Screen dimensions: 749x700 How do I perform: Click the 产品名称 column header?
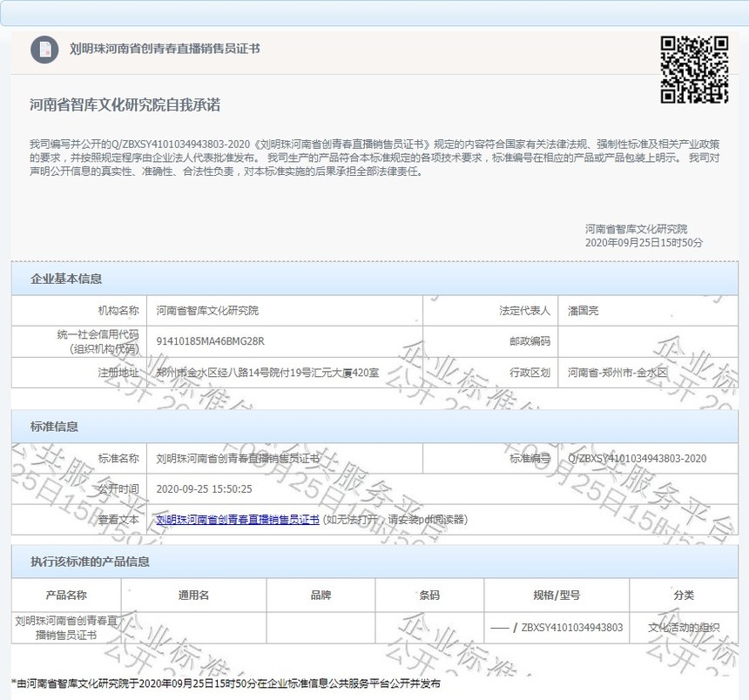[66, 595]
